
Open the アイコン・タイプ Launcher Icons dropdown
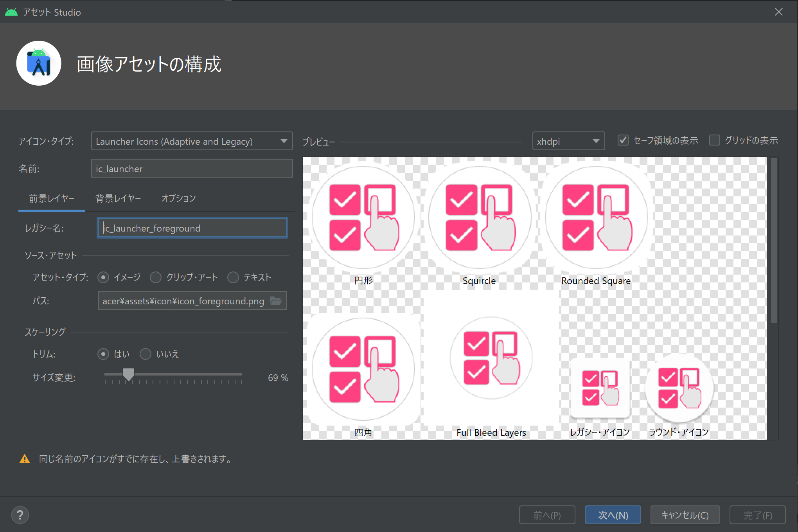[x=192, y=141]
